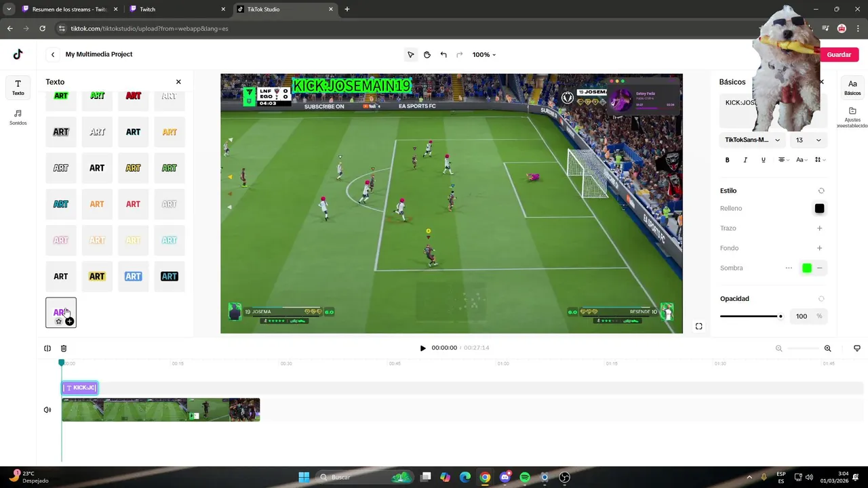
Task: Click the timeline zoom slider
Action: pyautogui.click(x=803, y=348)
